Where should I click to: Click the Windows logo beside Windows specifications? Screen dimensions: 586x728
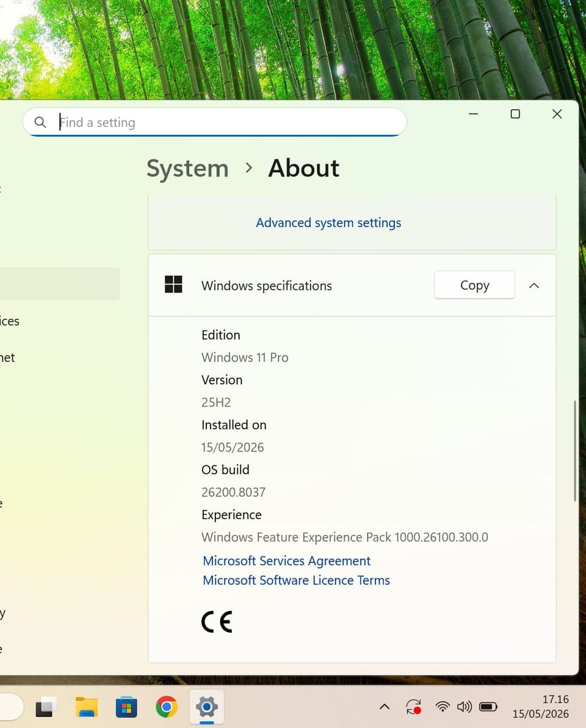click(173, 284)
